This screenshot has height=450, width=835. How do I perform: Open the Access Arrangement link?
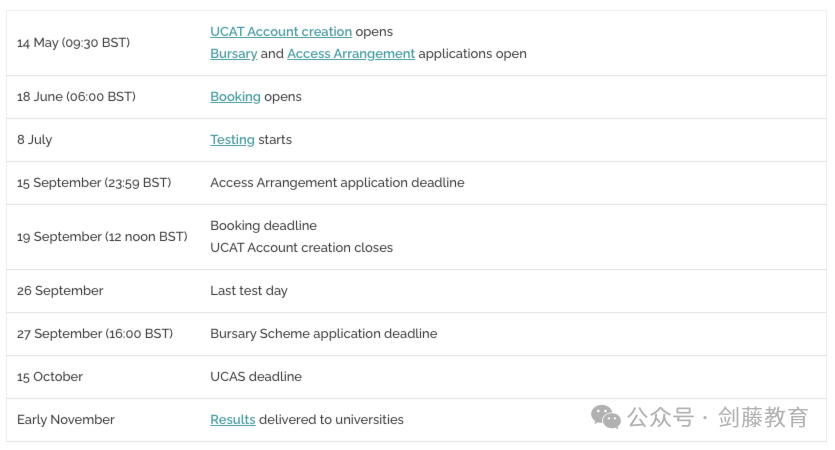coord(351,54)
